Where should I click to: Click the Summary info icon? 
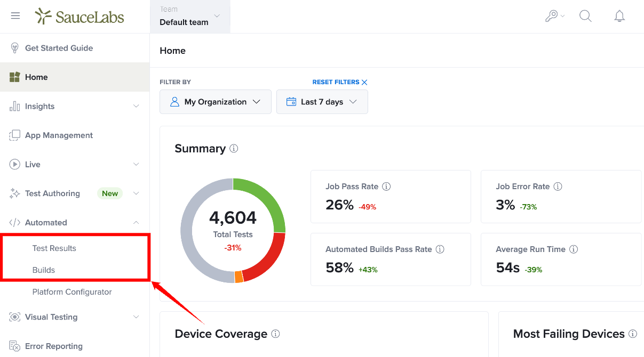[234, 149]
